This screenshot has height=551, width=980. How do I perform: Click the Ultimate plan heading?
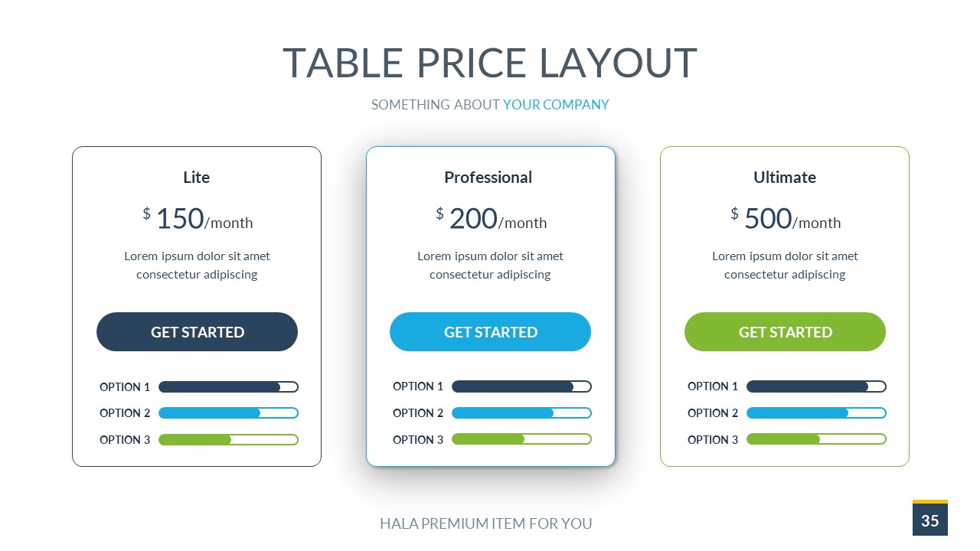tap(785, 178)
